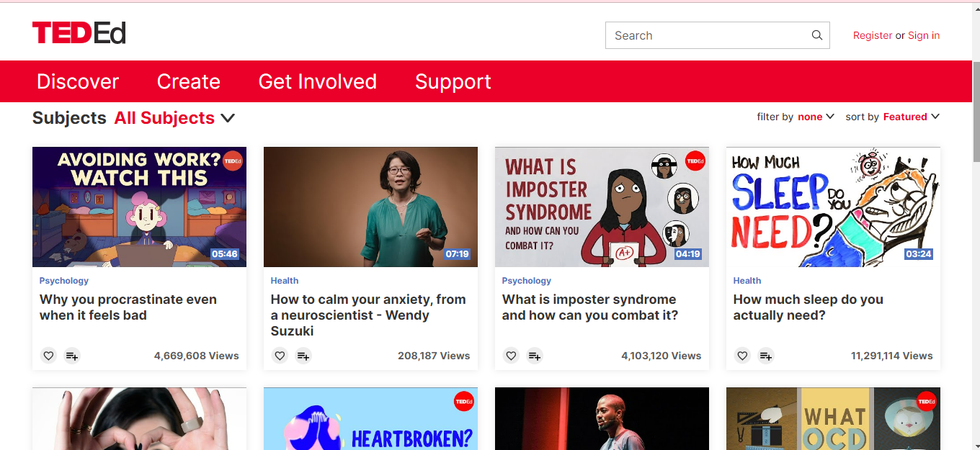Focus the Search input field
Image resolution: width=980 pixels, height=450 pixels.
point(708,35)
